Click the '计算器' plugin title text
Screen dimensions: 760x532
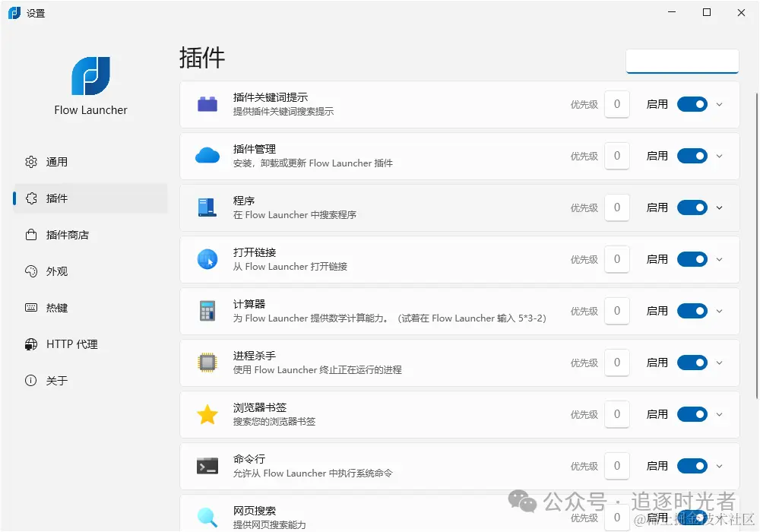(249, 304)
